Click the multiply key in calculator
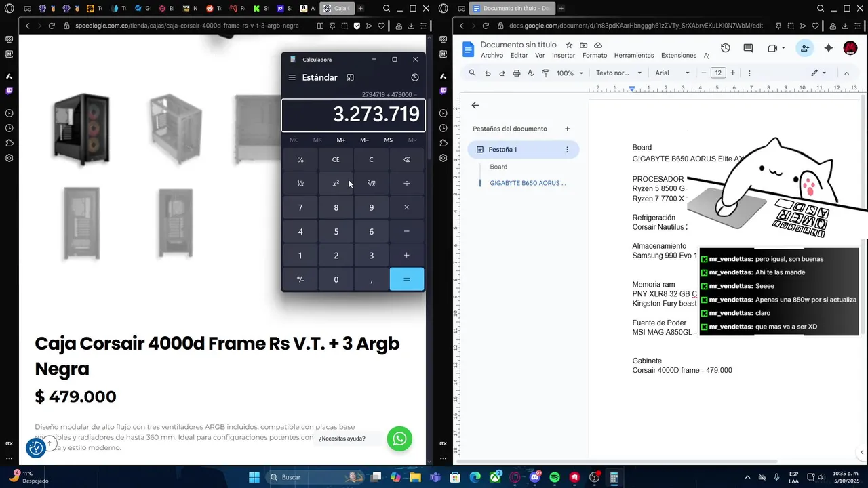The width and height of the screenshot is (868, 488). (x=407, y=207)
